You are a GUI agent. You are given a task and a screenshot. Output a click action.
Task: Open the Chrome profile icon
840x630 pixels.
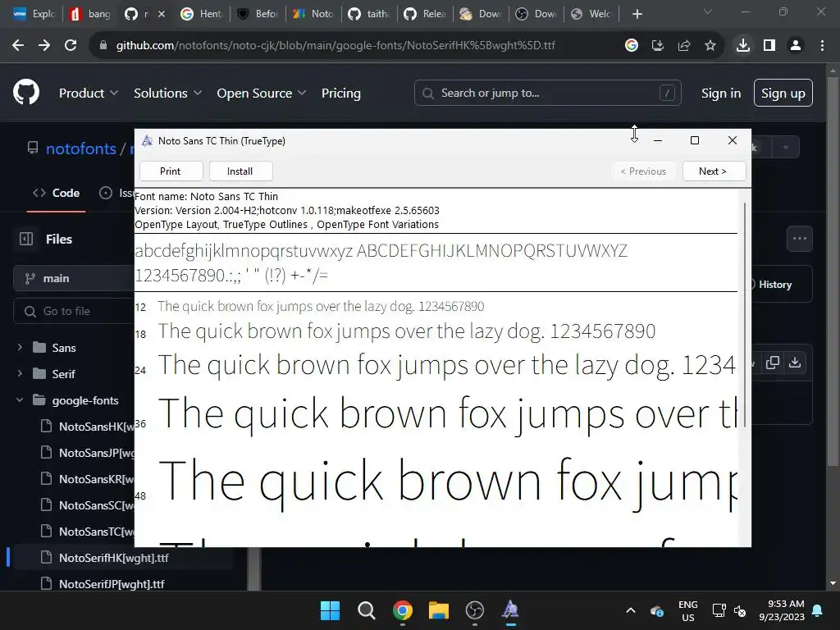tap(796, 46)
